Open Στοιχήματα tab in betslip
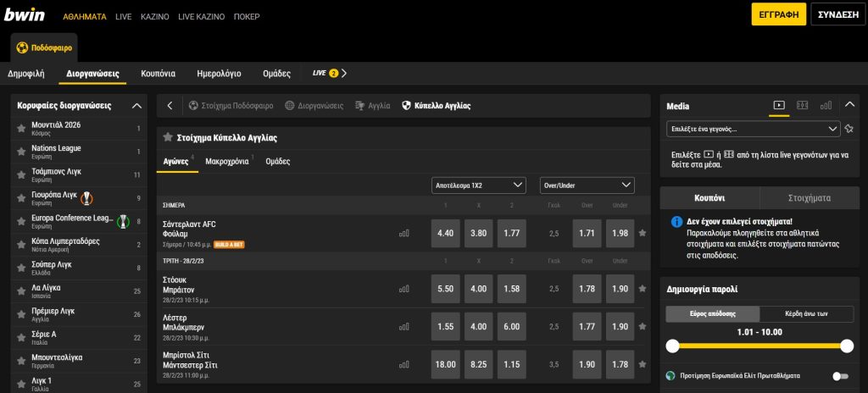This screenshot has width=868, height=393. click(810, 198)
